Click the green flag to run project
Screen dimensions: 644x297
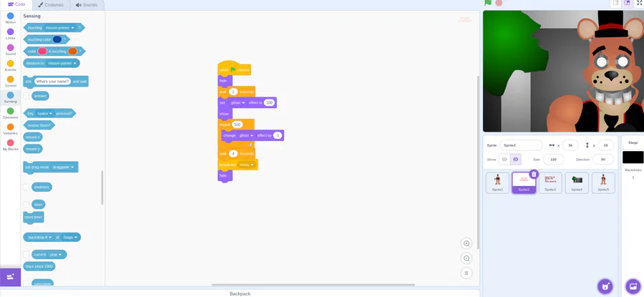pos(488,3)
